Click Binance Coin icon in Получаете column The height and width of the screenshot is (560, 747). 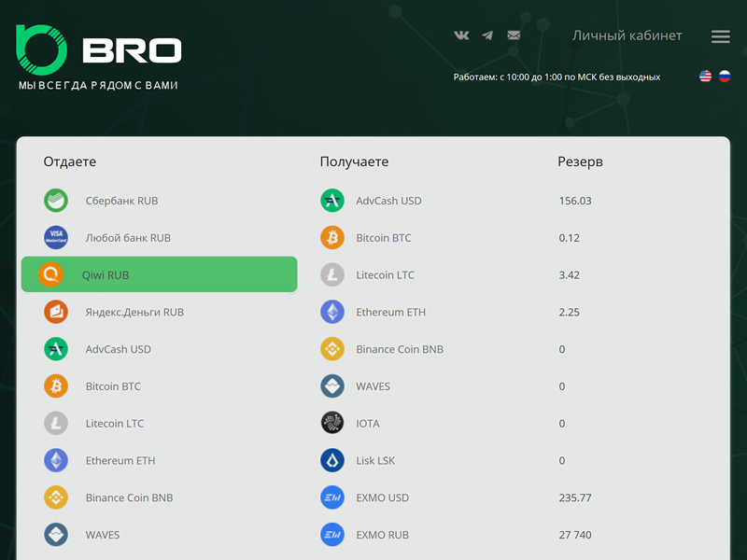point(332,349)
